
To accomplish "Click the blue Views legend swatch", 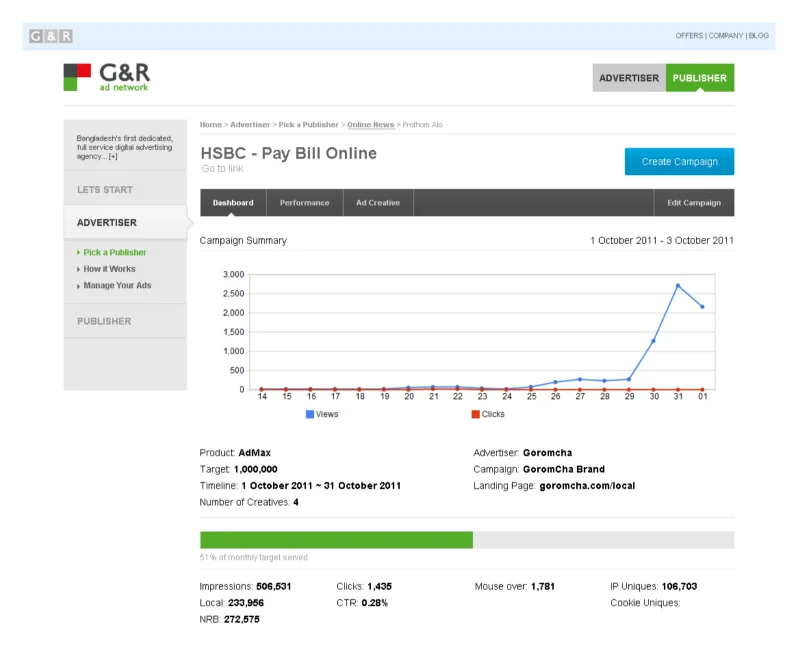I will pyautogui.click(x=310, y=414).
